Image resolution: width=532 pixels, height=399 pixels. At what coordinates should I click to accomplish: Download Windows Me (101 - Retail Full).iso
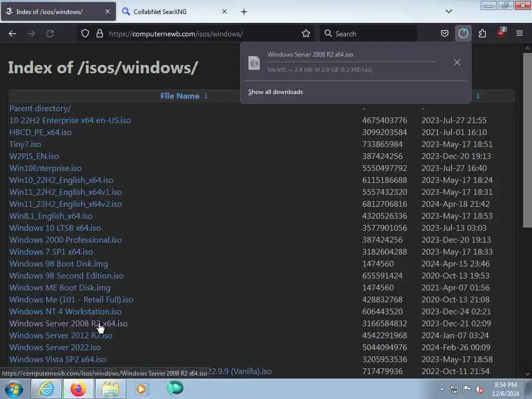pyautogui.click(x=71, y=300)
